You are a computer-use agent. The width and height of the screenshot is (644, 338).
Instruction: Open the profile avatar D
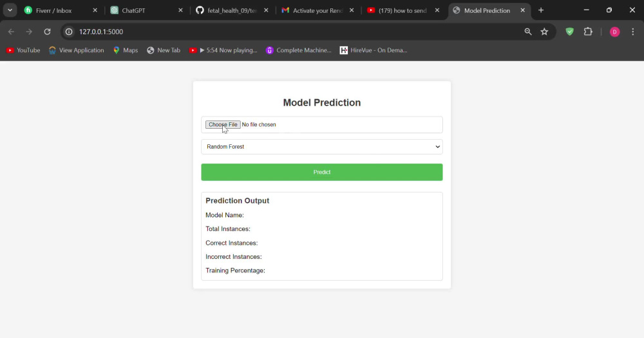point(614,32)
